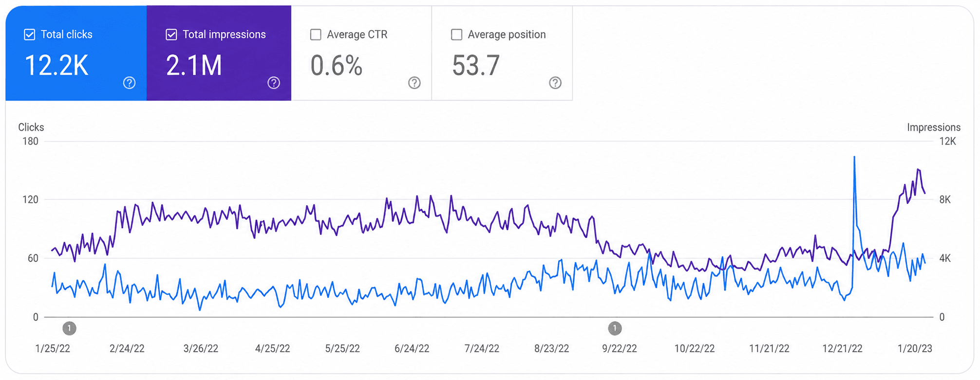Click the 180 clicks axis label

click(x=30, y=141)
